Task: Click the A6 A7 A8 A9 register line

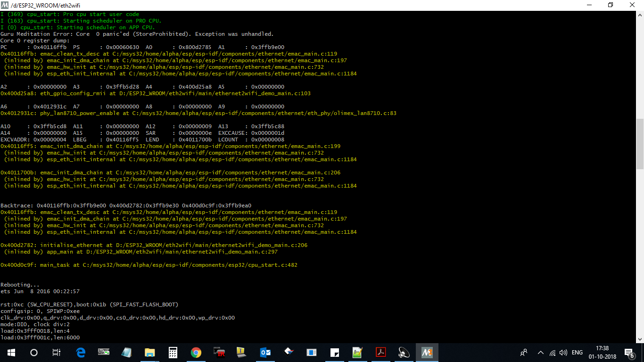Action: (142, 107)
